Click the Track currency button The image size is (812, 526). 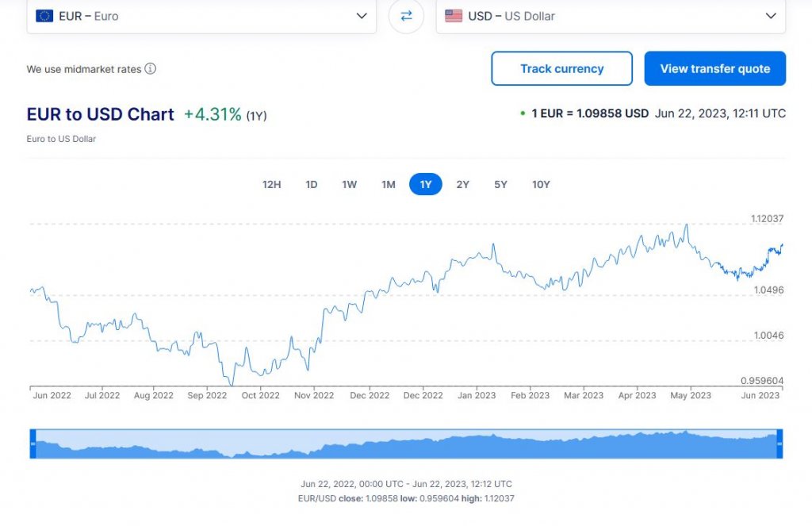tap(561, 68)
